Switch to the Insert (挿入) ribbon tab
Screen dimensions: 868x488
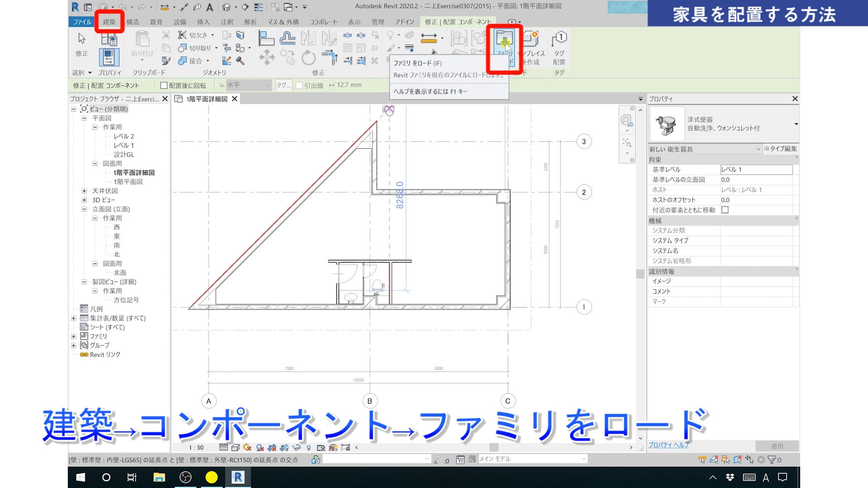203,22
